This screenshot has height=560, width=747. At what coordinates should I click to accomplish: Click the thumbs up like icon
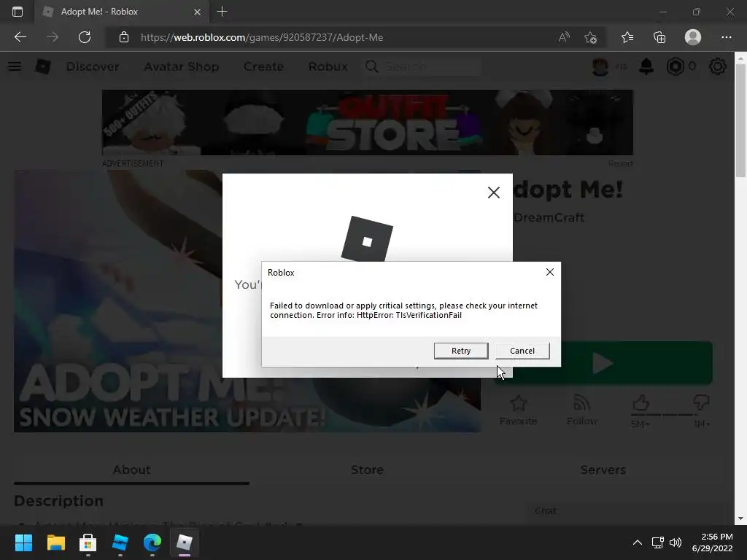[640, 404]
